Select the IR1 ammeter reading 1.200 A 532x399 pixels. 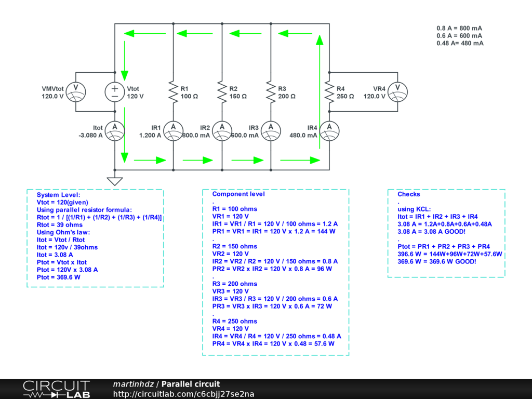tap(173, 131)
